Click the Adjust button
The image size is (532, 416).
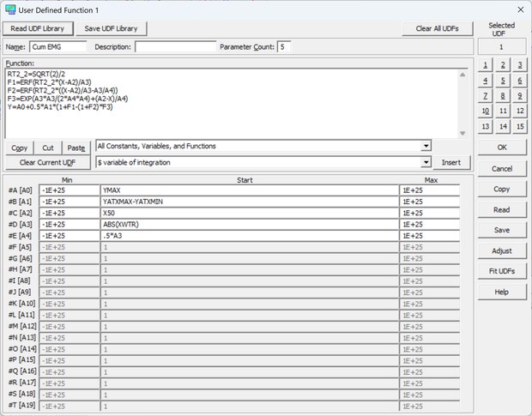click(x=502, y=251)
